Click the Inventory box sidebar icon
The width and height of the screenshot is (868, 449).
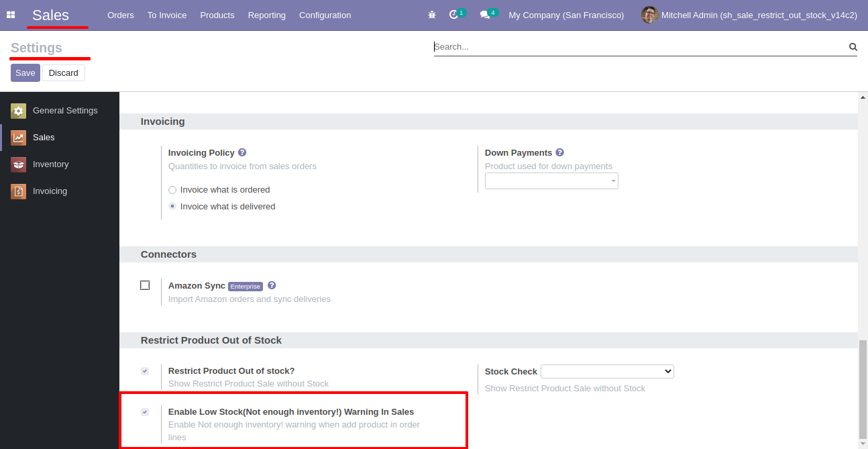coord(18,164)
